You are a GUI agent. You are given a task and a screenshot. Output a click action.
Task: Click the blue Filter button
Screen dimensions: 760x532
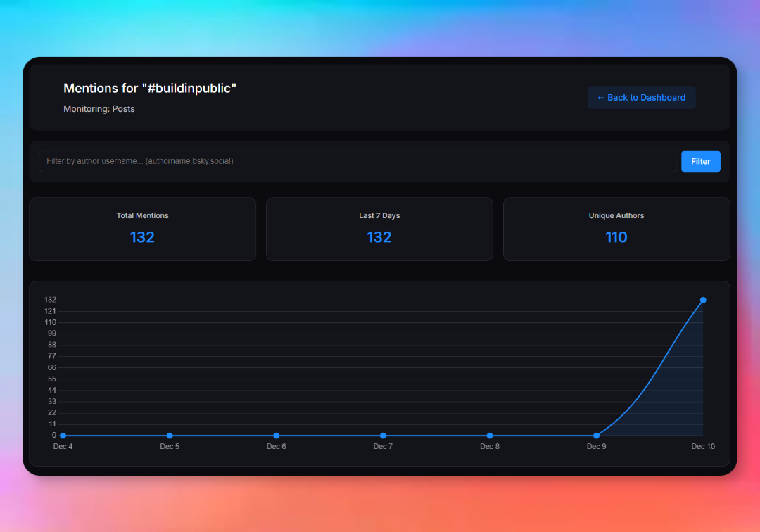pos(700,161)
